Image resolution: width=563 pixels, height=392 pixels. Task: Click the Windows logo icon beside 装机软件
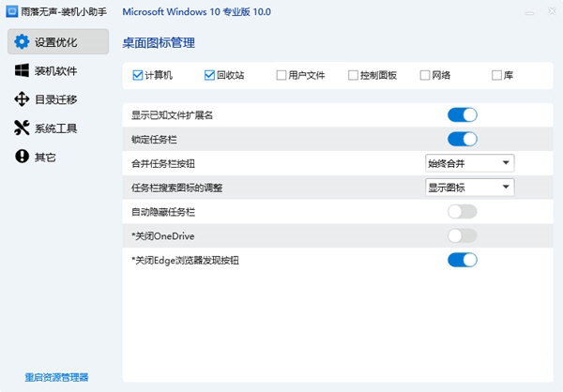[x=22, y=70]
